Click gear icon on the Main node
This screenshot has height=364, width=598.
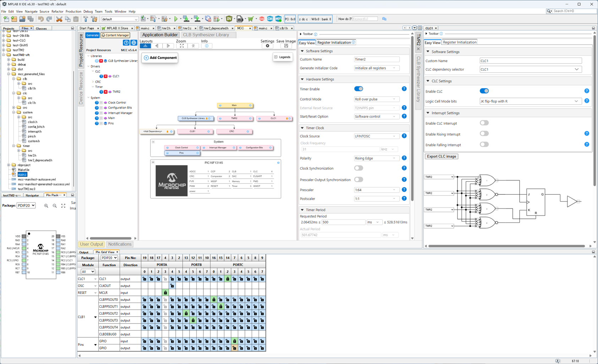tap(250, 105)
